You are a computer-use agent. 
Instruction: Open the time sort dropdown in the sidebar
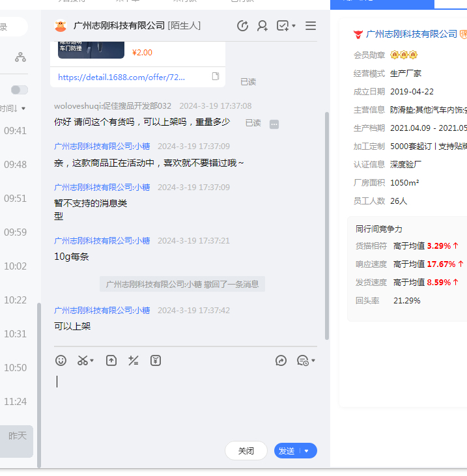pos(14,108)
